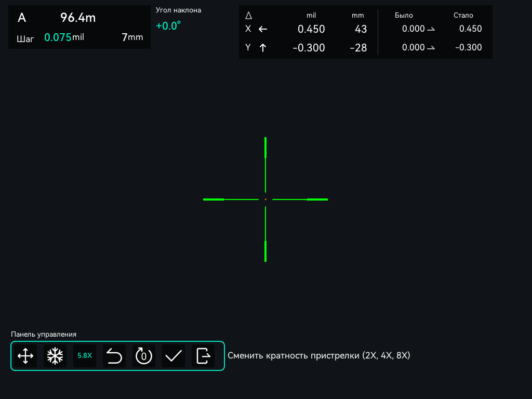Screen dimensions: 532x399
Task: Click the delta triangle symbol
Action: (249, 16)
